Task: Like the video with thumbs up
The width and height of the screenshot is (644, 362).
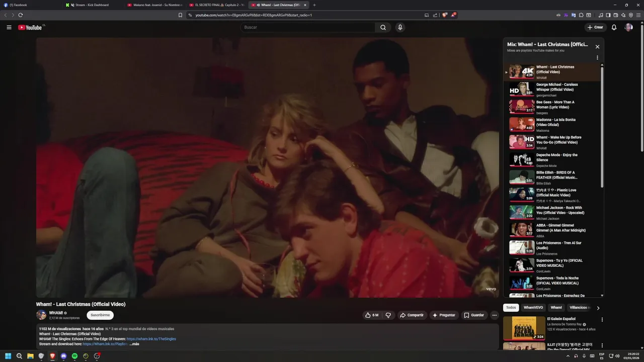Action: 372,315
